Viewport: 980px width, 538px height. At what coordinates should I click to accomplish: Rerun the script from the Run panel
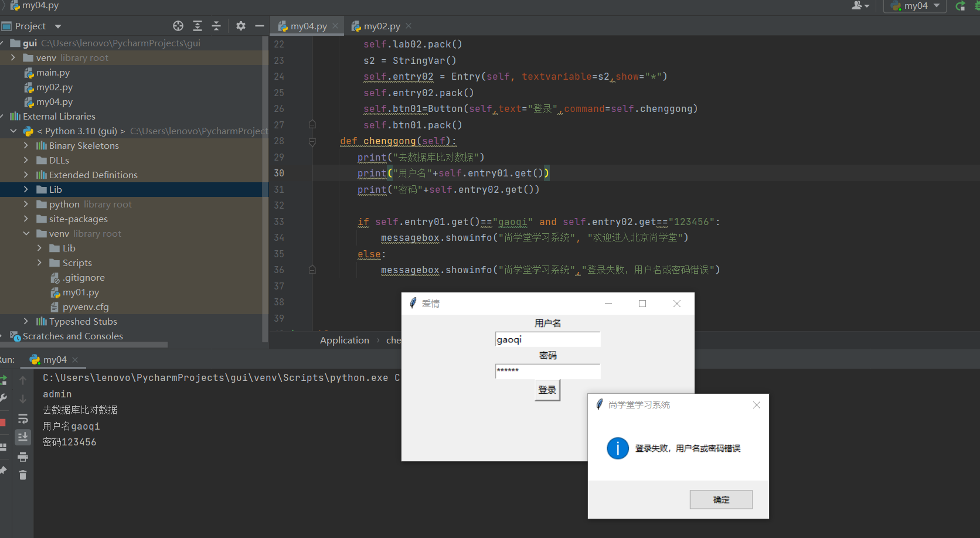tap(3, 380)
